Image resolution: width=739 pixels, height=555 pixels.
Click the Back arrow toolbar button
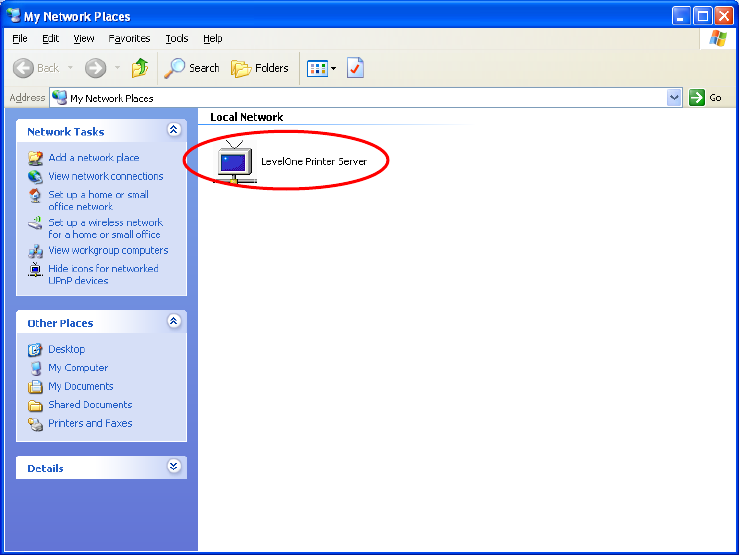click(36, 68)
